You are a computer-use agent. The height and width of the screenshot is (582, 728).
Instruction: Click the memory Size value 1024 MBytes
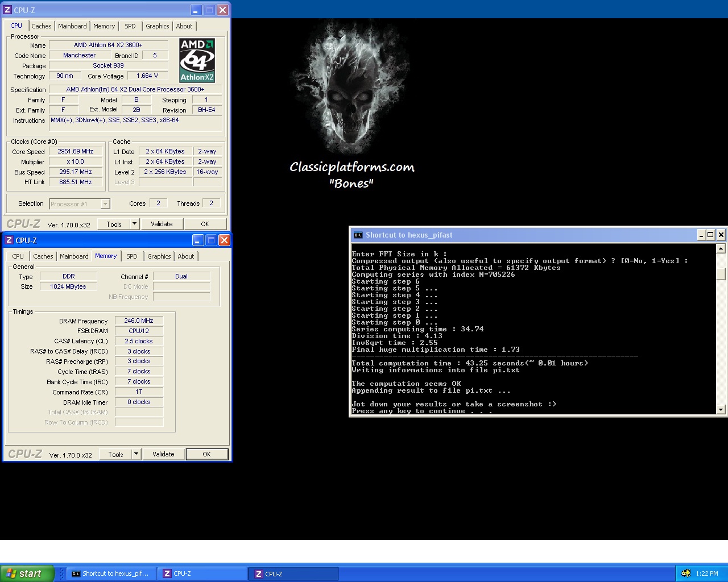pos(68,287)
